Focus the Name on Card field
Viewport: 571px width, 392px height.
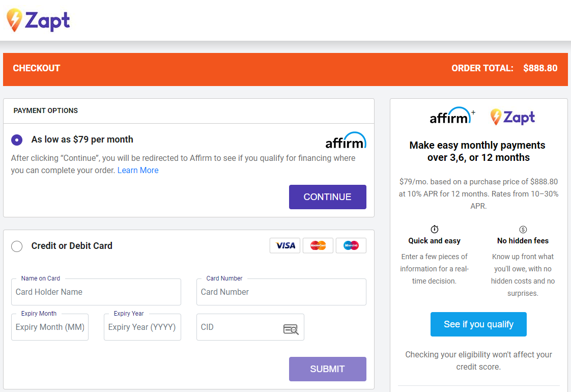96,292
